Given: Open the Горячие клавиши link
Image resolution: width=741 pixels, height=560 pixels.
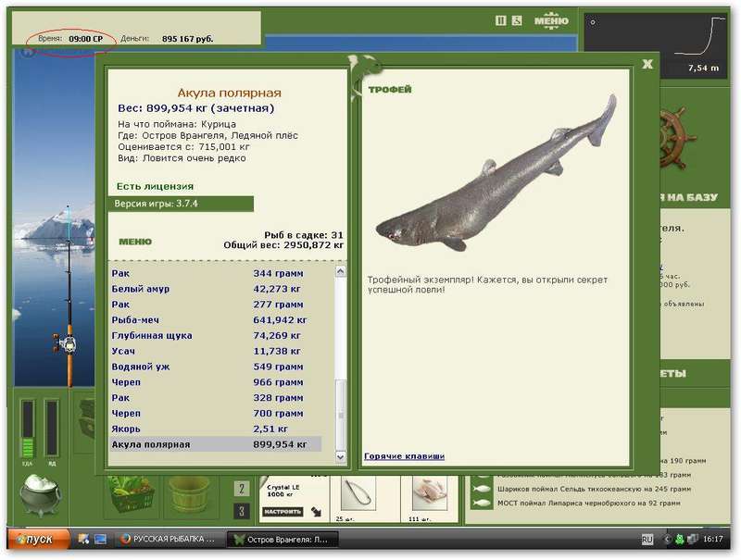Looking at the screenshot, I should [404, 456].
